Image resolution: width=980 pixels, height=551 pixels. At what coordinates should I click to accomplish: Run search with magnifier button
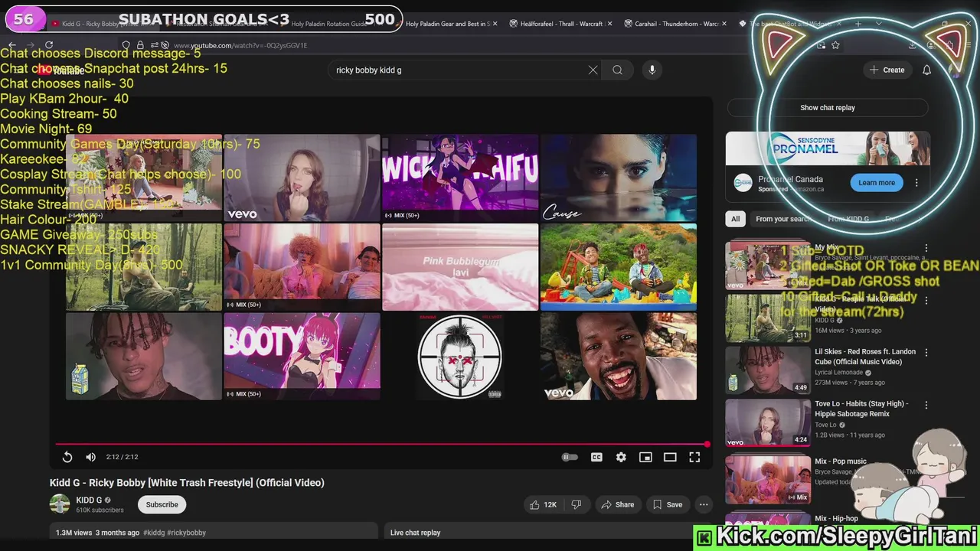[x=617, y=70]
